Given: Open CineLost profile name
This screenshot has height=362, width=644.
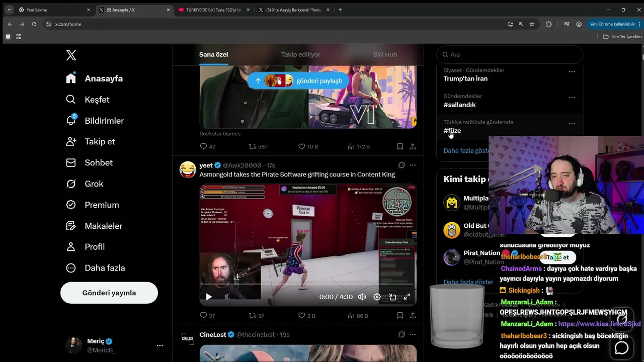Looking at the screenshot, I should (212, 334).
